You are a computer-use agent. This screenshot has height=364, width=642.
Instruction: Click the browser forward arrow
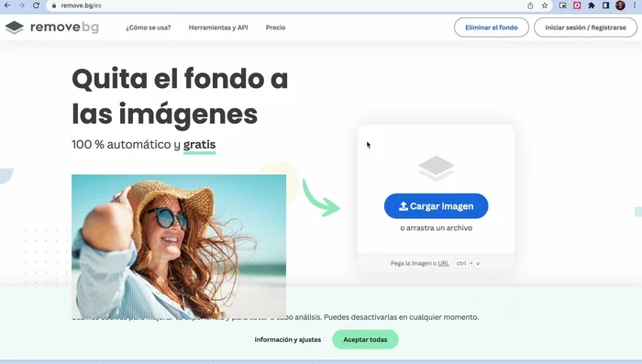(22, 6)
